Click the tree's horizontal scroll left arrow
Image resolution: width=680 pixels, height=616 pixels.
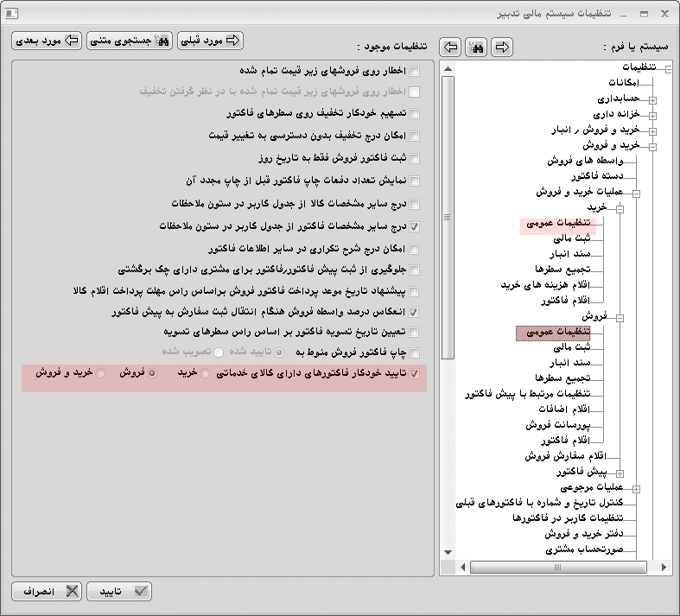[x=464, y=567]
